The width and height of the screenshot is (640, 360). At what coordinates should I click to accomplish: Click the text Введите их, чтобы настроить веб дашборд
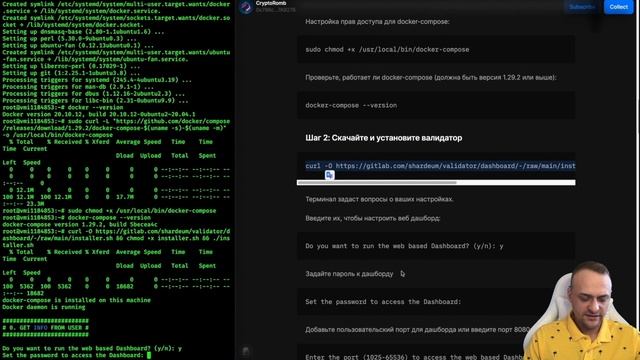(x=372, y=218)
